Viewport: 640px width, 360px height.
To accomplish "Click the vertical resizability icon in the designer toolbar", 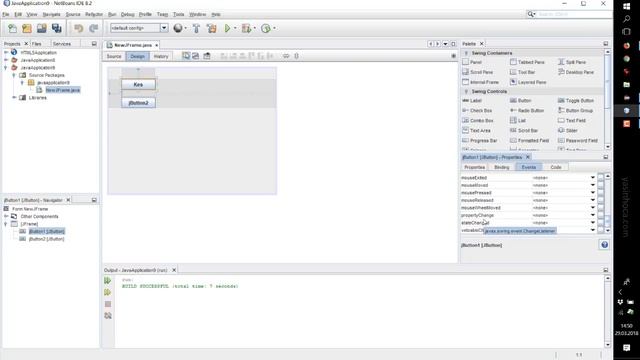I will (x=297, y=56).
